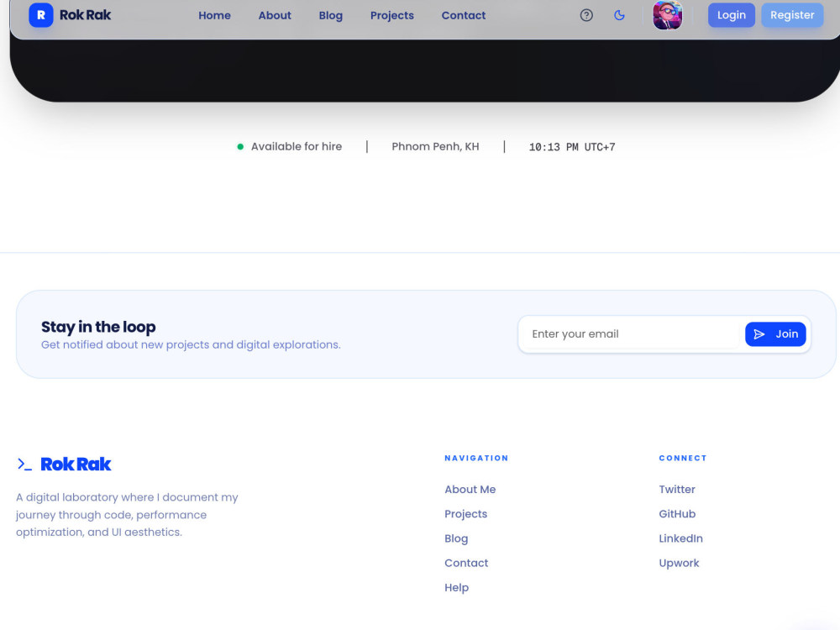
Task: Click the Register button
Action: point(792,15)
